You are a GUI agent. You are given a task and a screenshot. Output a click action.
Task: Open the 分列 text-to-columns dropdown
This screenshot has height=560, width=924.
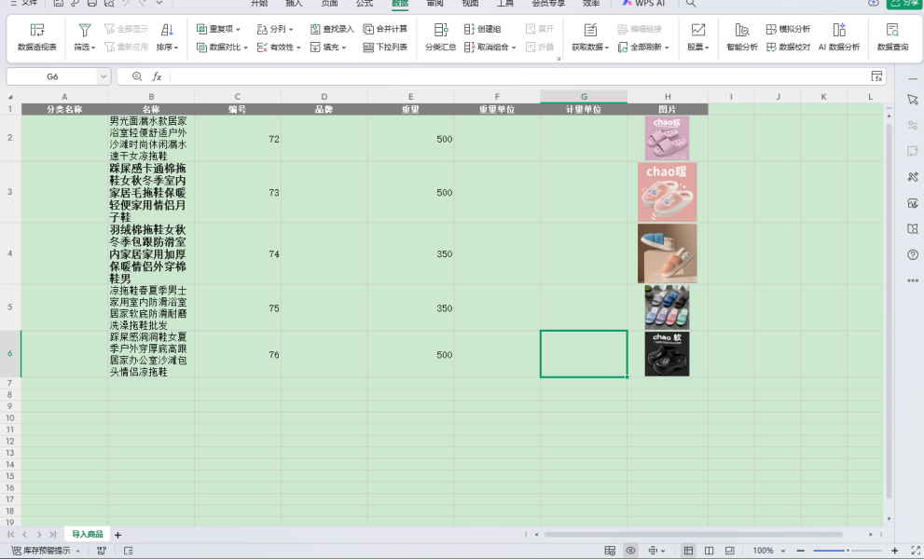click(x=275, y=29)
